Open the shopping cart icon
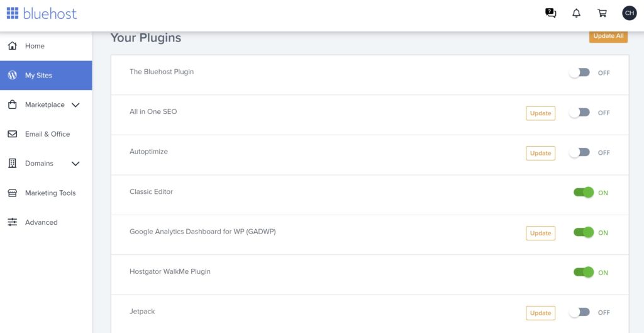Screen dimensions: 644x333 (602, 13)
